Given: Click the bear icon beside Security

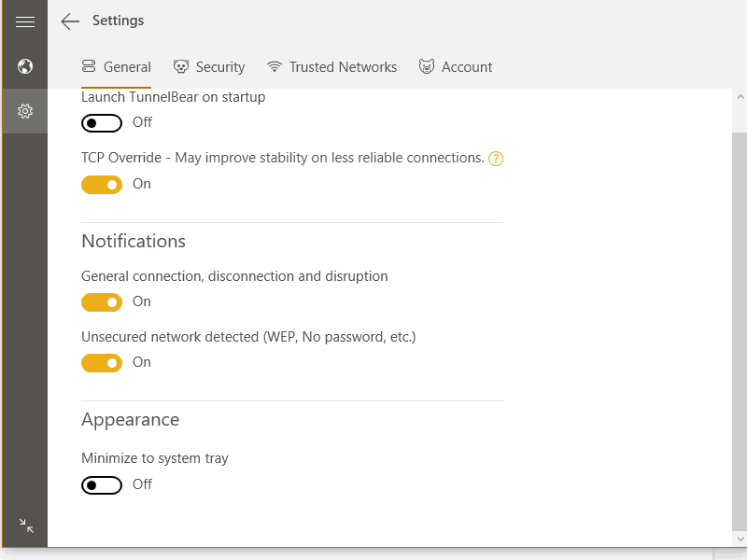Looking at the screenshot, I should point(181,67).
